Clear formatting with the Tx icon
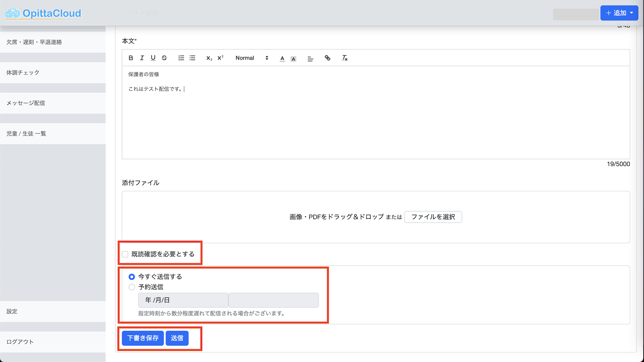Viewport: 644px width, 362px height. click(344, 58)
